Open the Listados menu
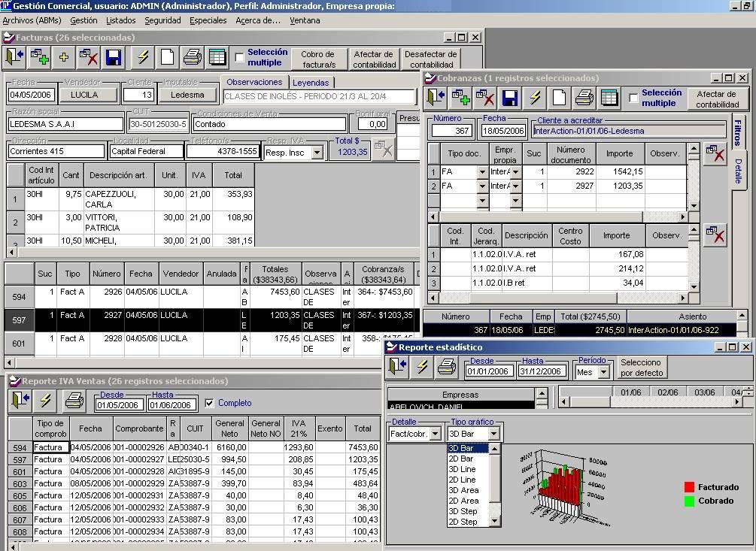This screenshot has height=551, width=756. pos(120,20)
